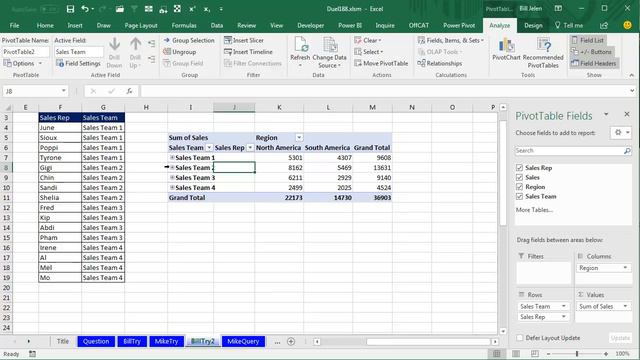Click the search magnifier in PivotTable Fields
Viewport: 640px width, 360px height.
(627, 151)
